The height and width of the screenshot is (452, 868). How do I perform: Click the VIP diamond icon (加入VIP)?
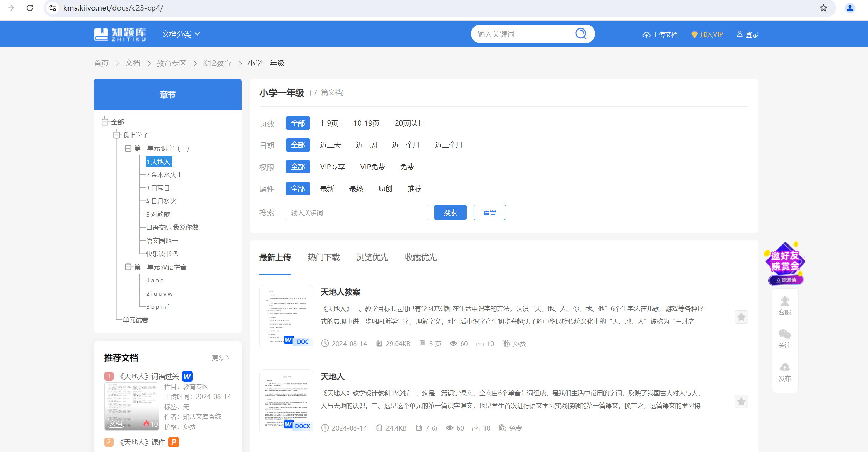(x=694, y=34)
